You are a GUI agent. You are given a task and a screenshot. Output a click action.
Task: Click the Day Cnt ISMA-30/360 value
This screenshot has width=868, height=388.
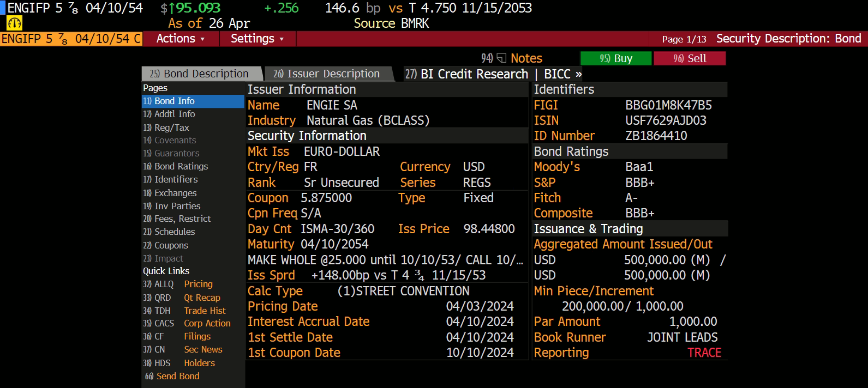tap(338, 229)
